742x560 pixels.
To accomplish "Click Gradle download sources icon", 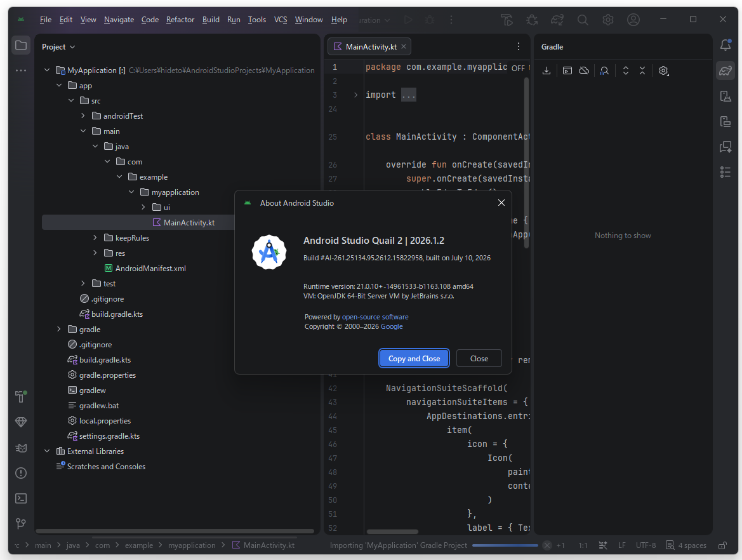I will point(547,70).
